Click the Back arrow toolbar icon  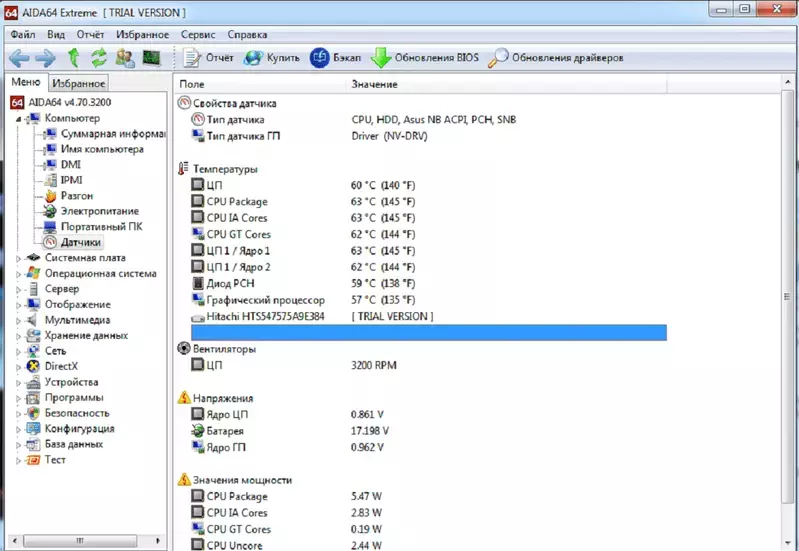(19, 58)
